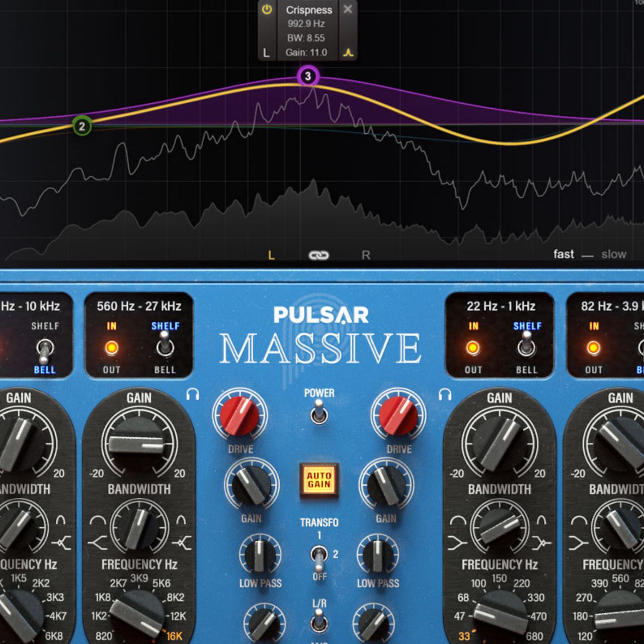This screenshot has height=644, width=644.
Task: Select EQ node 3 on the curve
Action: tap(308, 76)
